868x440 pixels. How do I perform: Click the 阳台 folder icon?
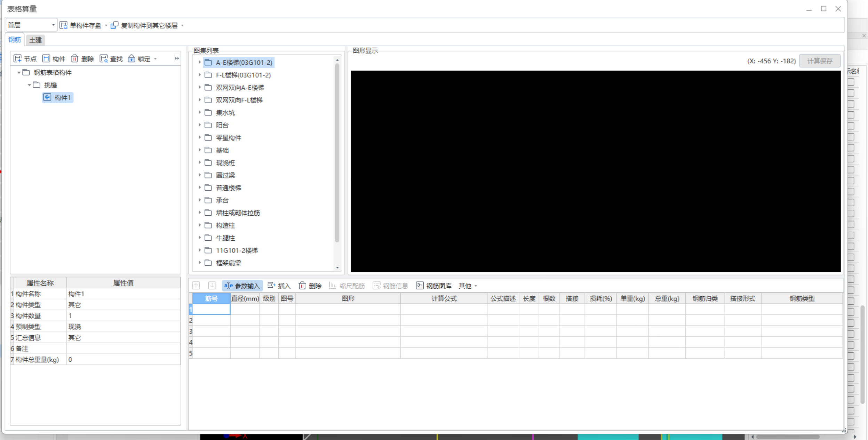point(208,125)
